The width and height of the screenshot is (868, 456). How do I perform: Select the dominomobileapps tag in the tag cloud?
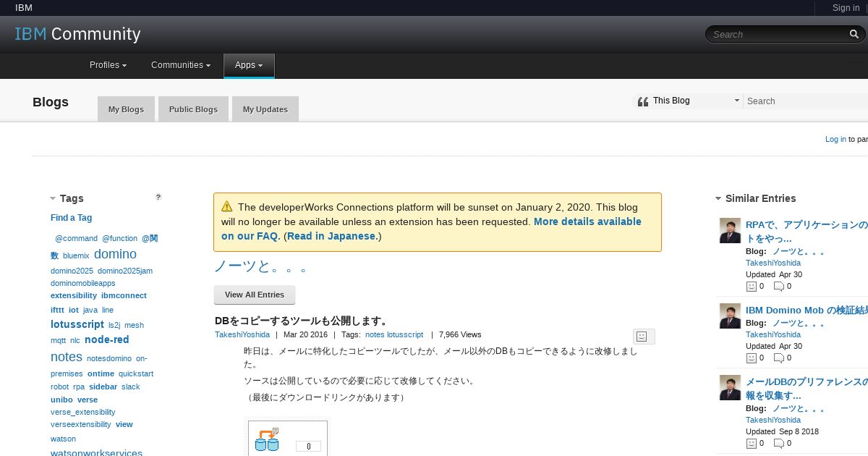click(82, 283)
